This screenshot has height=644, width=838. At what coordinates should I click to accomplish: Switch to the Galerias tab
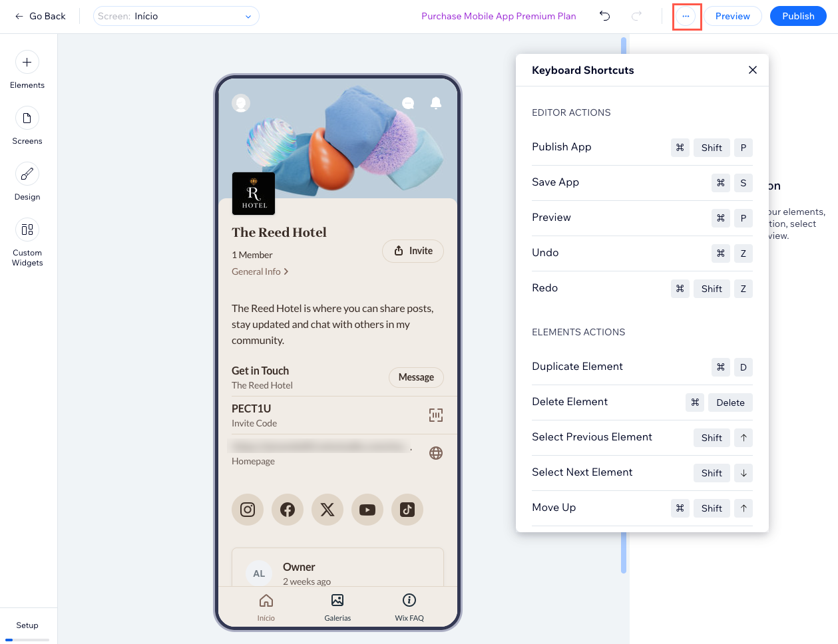point(337,607)
